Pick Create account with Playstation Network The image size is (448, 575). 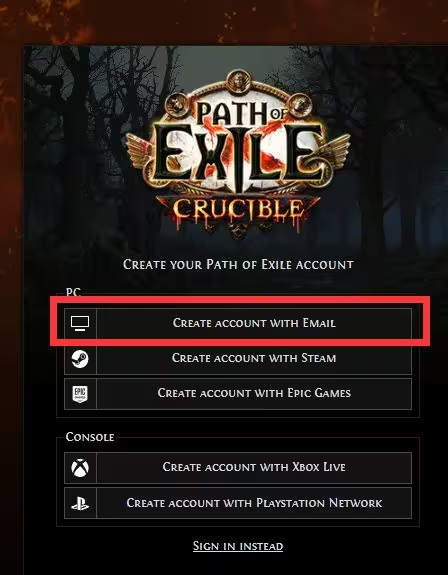pyautogui.click(x=238, y=503)
